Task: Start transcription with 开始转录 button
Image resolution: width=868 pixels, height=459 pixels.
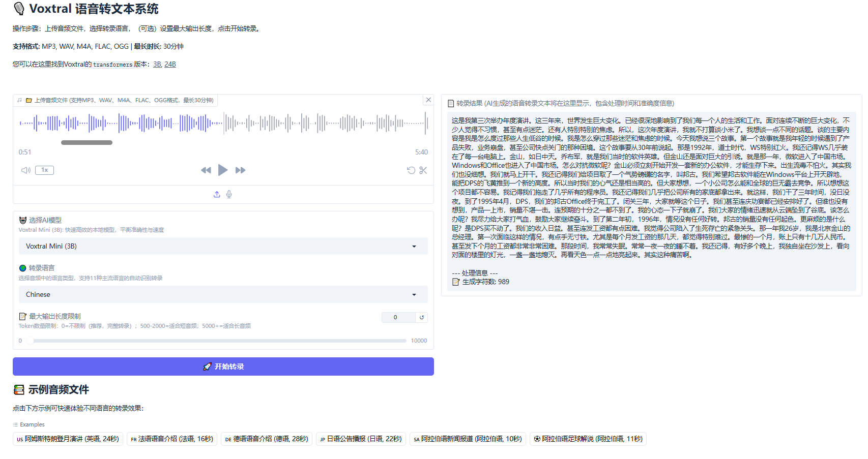Action: pos(223,366)
